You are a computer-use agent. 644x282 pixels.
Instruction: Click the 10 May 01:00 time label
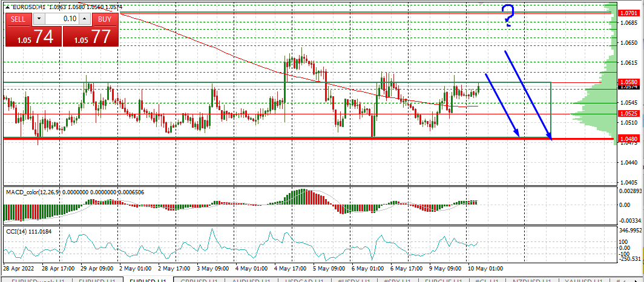tap(485, 269)
